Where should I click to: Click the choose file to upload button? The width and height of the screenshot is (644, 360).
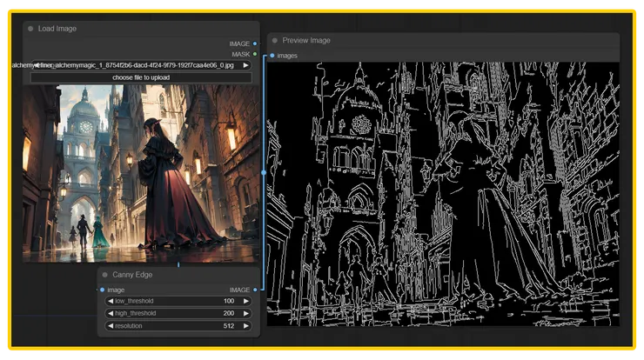(x=141, y=77)
